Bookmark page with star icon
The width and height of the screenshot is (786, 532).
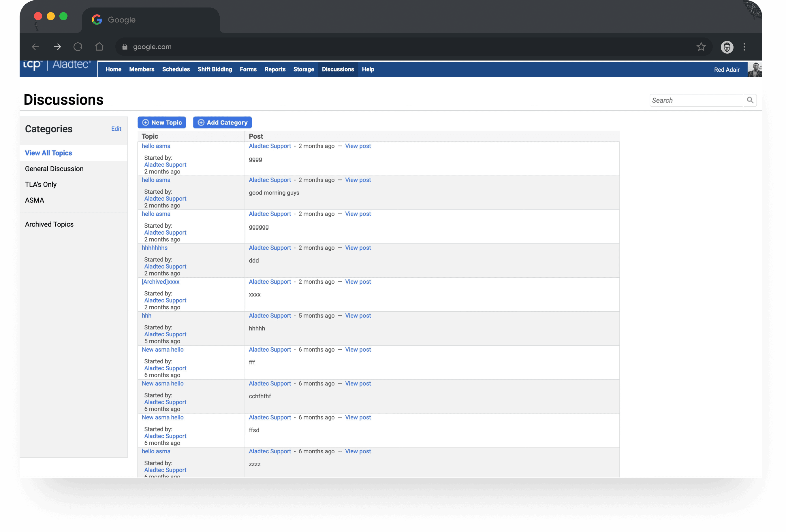[x=701, y=47]
